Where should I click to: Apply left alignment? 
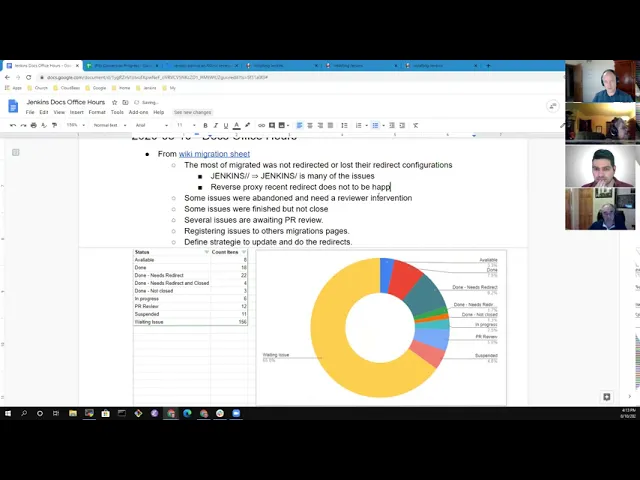pyautogui.click(x=299, y=125)
